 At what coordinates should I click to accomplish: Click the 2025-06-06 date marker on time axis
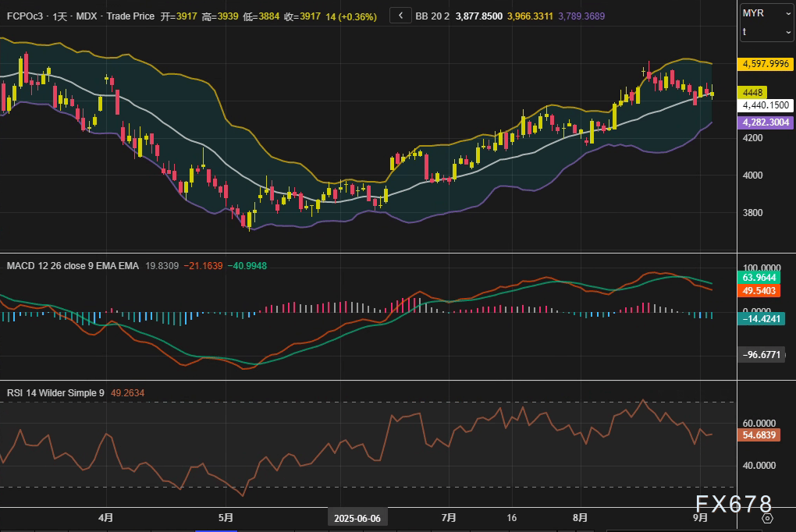coord(357,518)
